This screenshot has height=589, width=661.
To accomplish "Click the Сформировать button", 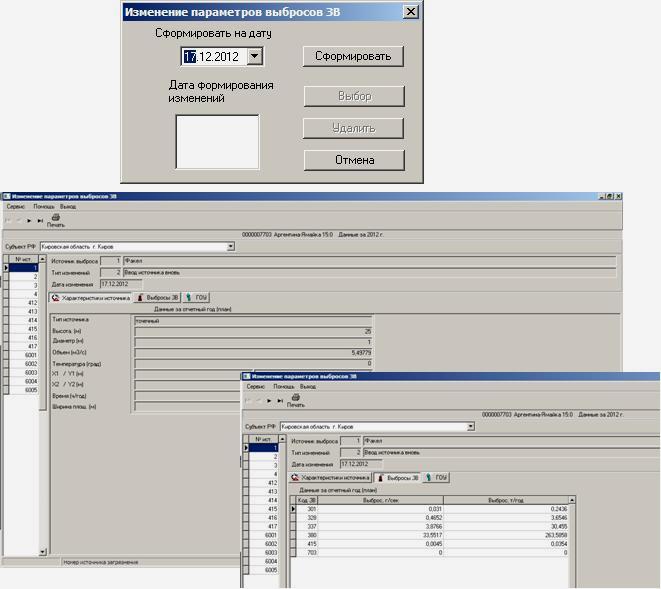I will tap(353, 56).
